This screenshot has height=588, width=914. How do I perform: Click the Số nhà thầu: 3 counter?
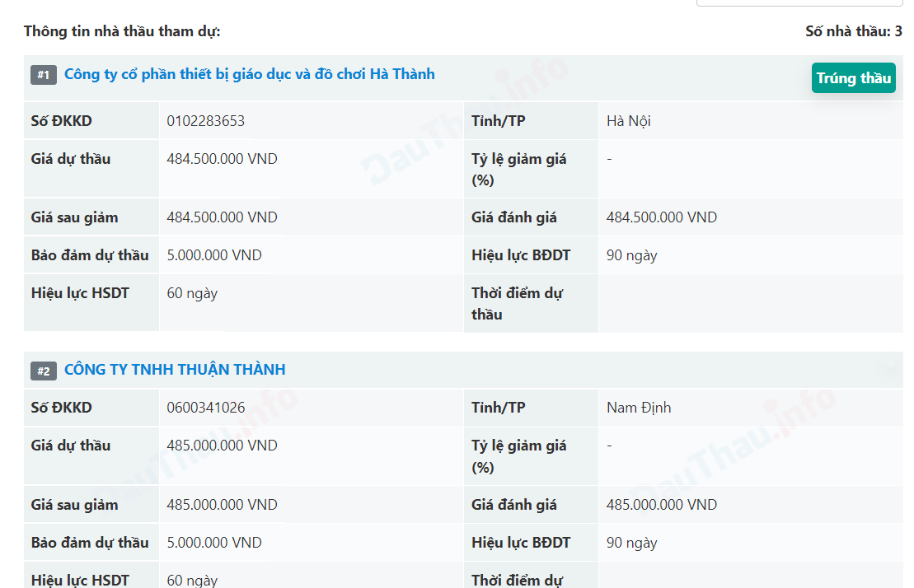(853, 31)
